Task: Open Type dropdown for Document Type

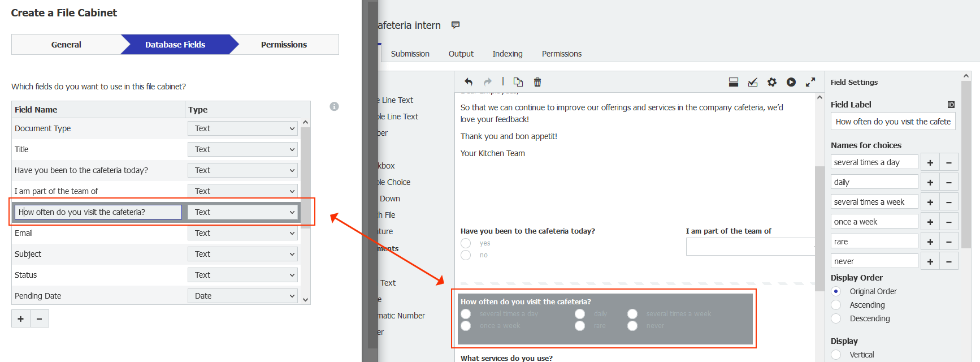Action: tap(242, 128)
